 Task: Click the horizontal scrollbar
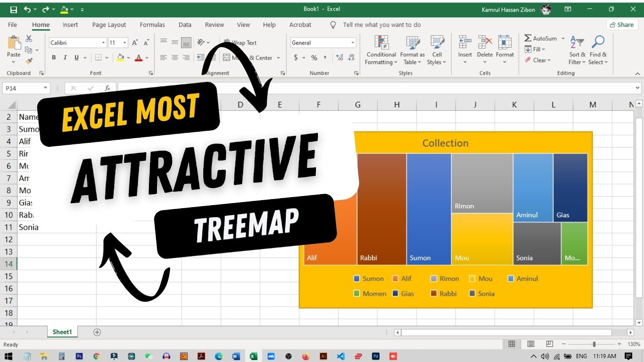coord(506,332)
